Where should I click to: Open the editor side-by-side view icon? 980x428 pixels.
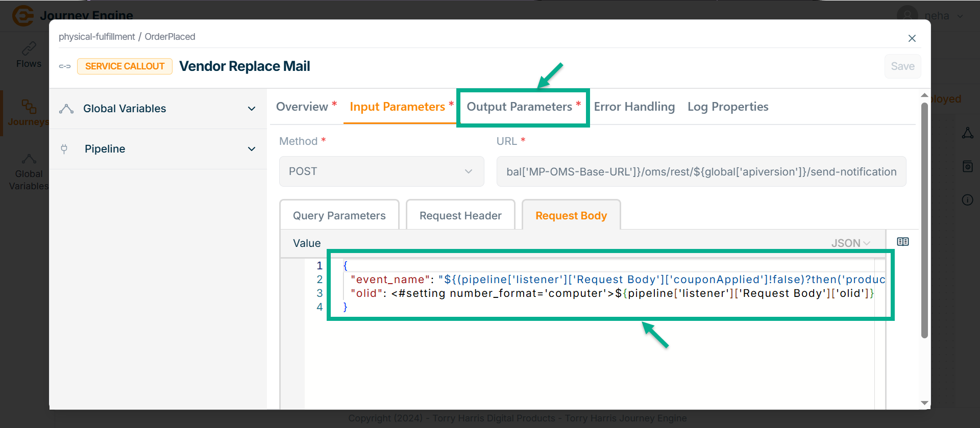pos(902,242)
